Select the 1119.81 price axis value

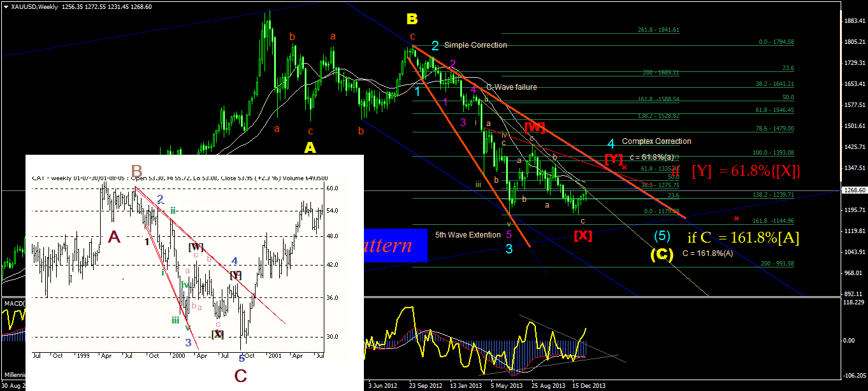[x=853, y=231]
